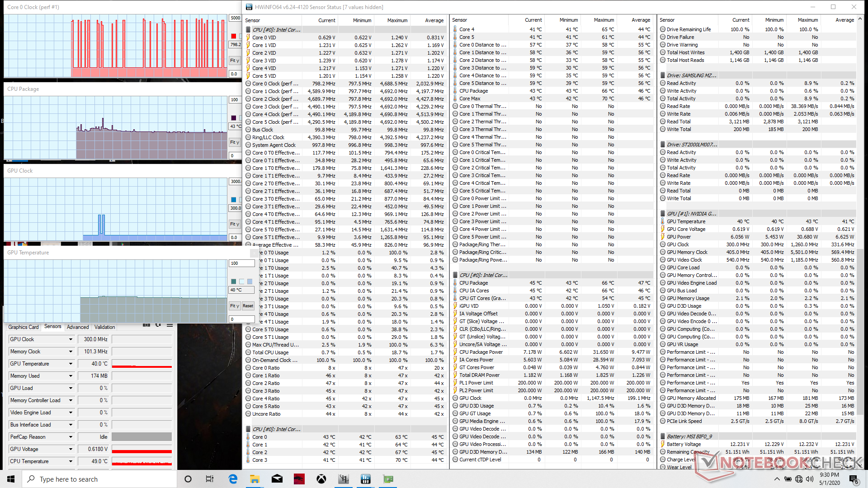Click Fit y in Core 0 Clock graph
868x488 pixels.
pos(235,61)
